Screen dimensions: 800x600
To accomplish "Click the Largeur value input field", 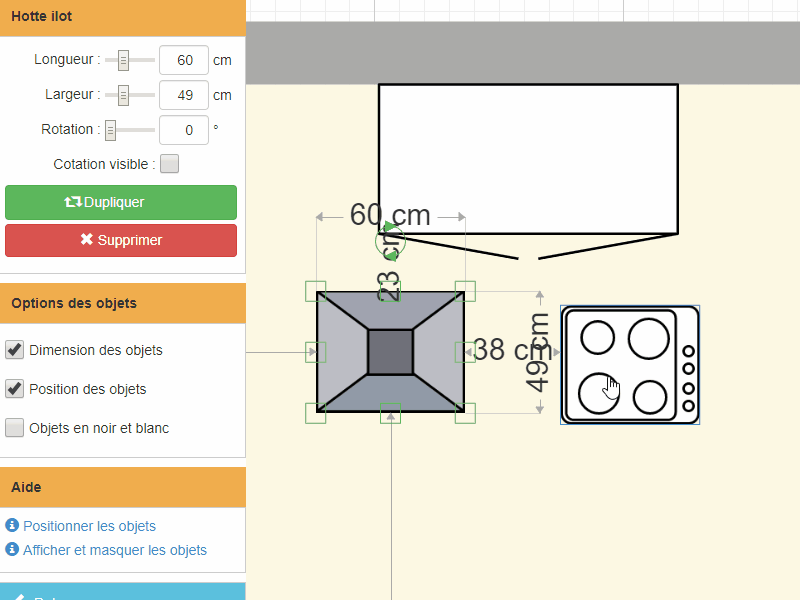I will tap(184, 95).
